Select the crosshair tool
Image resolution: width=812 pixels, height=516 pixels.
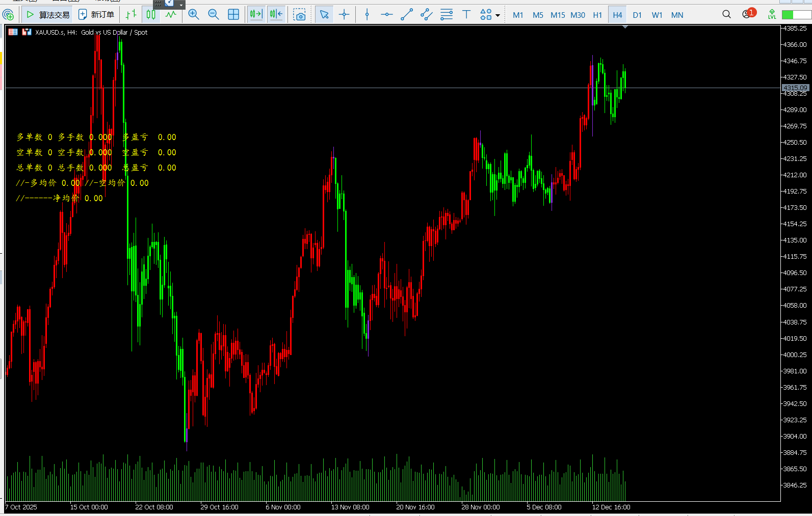(x=344, y=15)
